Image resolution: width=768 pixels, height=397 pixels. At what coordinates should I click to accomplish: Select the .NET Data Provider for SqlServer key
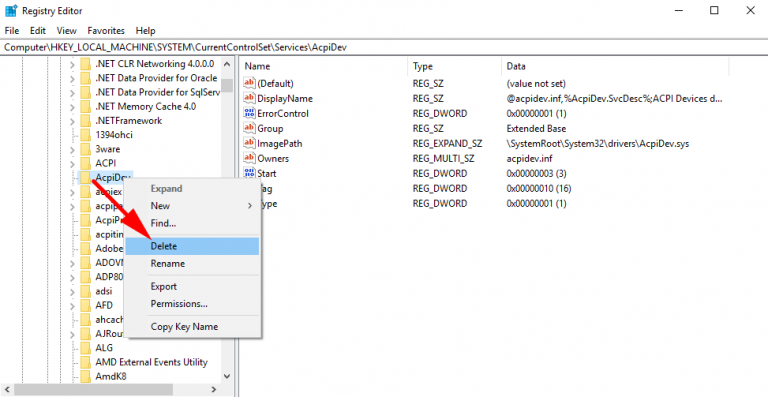(x=157, y=93)
